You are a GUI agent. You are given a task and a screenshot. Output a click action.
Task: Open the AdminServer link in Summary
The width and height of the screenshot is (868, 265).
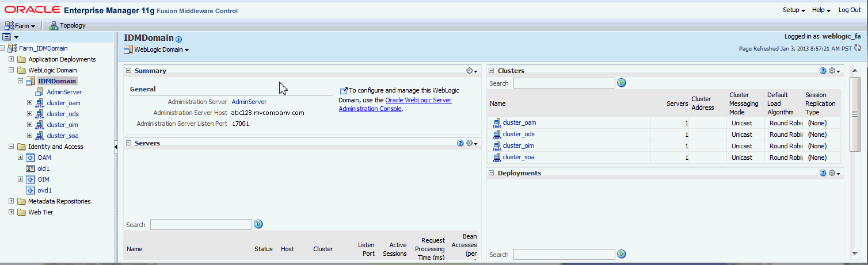[249, 102]
